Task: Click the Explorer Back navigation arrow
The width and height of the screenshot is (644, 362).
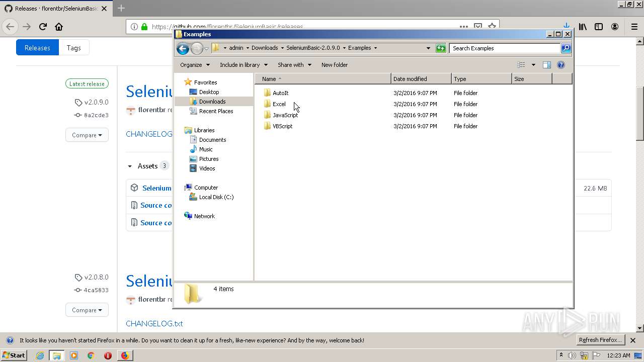Action: point(183,48)
